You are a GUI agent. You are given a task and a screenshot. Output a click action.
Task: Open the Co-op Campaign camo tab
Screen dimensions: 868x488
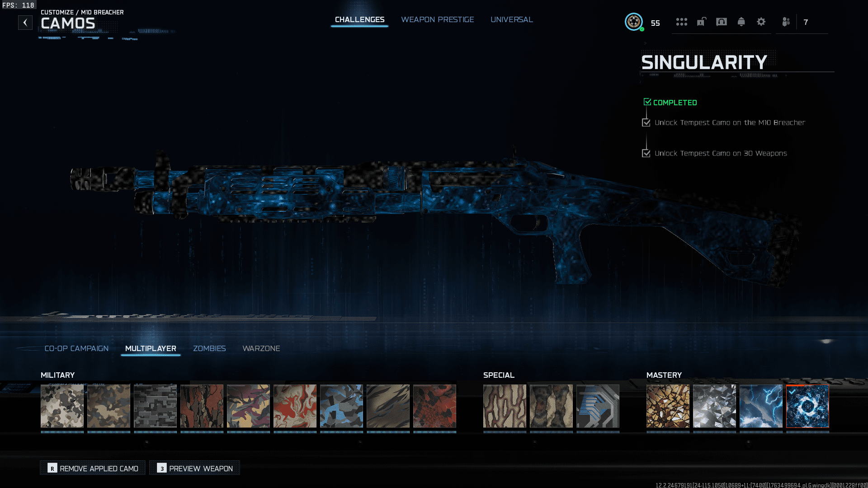[x=76, y=348]
